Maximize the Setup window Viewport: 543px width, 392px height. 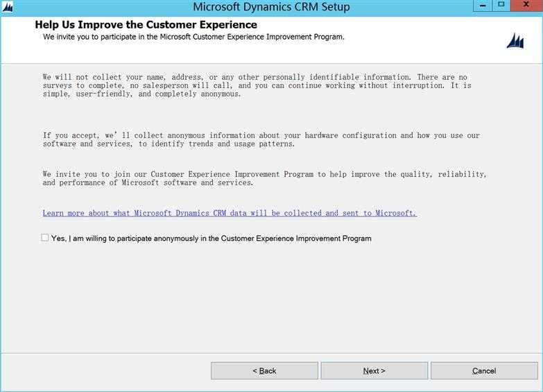click(x=501, y=5)
